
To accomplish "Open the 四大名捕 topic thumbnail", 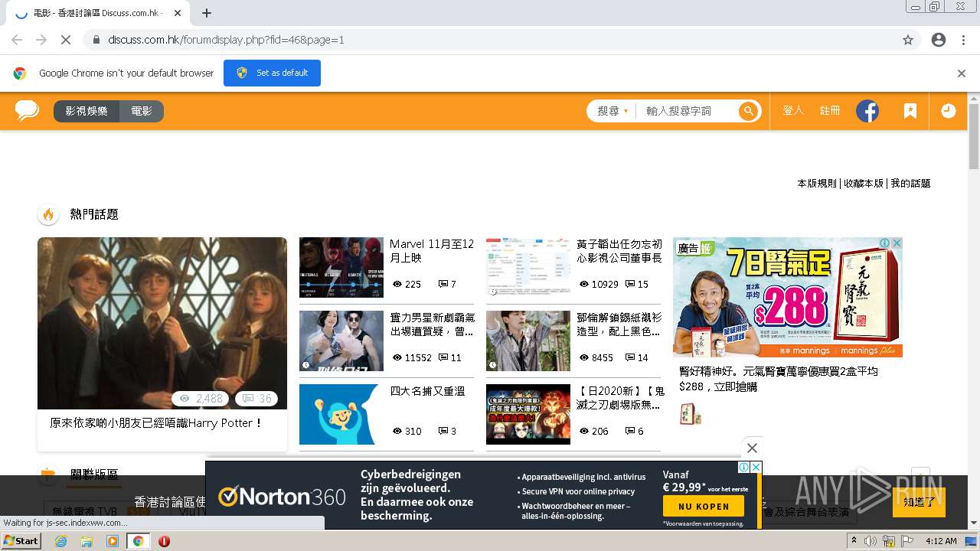I will pos(341,414).
